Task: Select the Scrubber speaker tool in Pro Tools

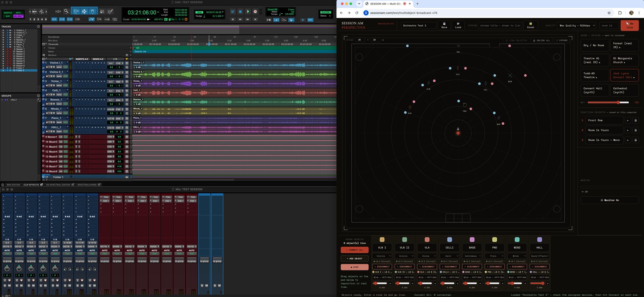Action: click(102, 12)
